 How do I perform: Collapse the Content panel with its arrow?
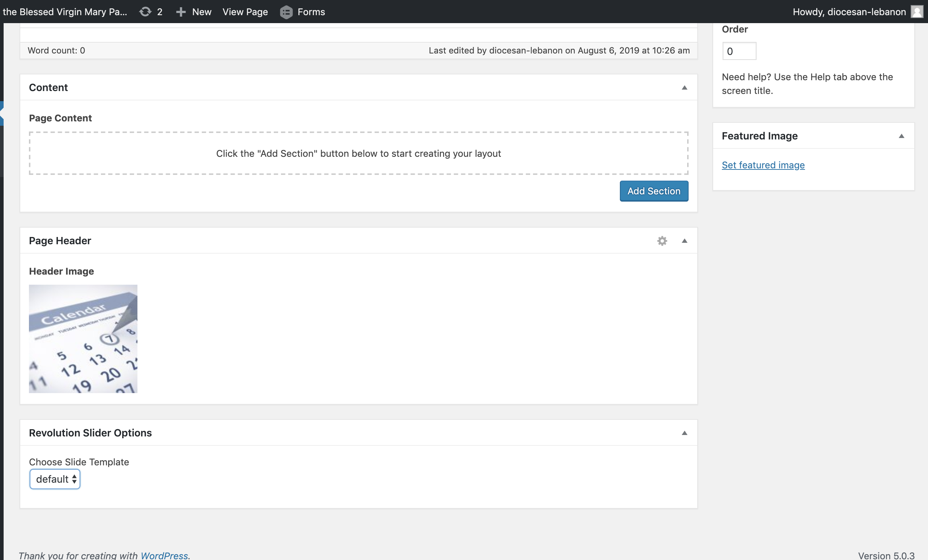click(684, 88)
